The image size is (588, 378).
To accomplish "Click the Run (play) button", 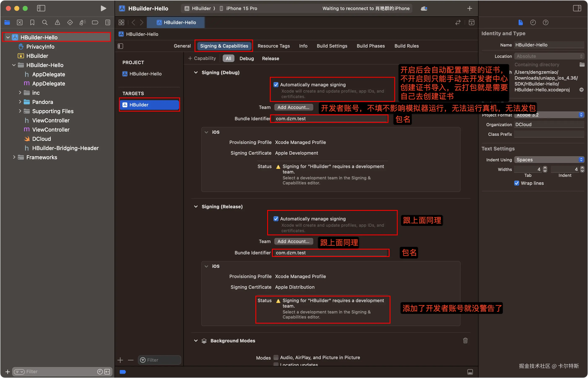I will point(103,8).
